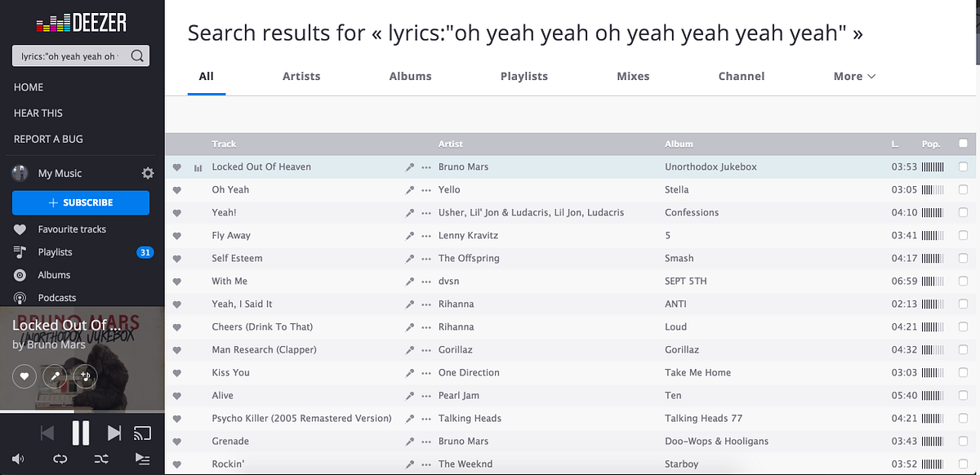Open the play queue list icon

click(x=142, y=459)
